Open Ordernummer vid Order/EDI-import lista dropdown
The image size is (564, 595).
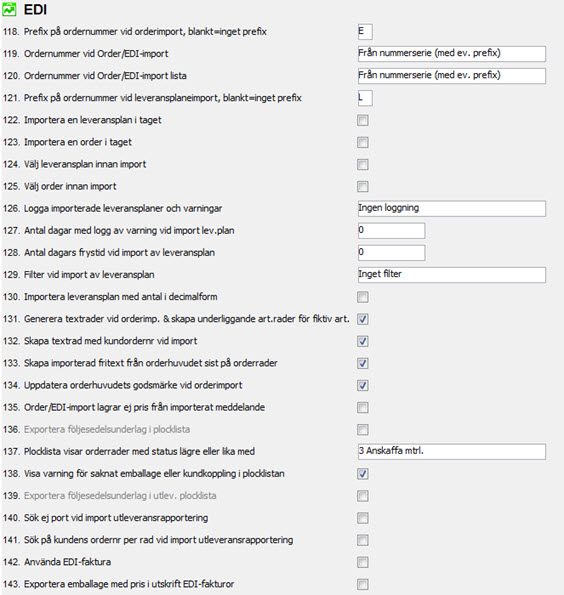tap(452, 76)
